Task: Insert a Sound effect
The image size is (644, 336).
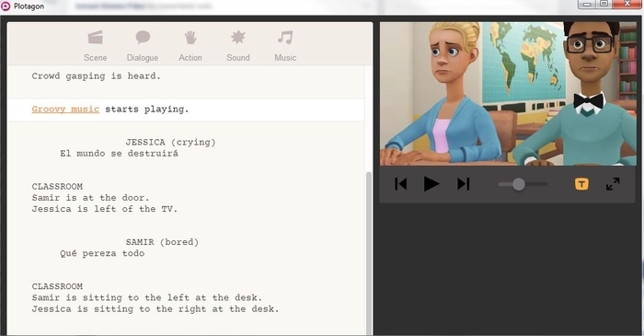Action: coord(237,46)
